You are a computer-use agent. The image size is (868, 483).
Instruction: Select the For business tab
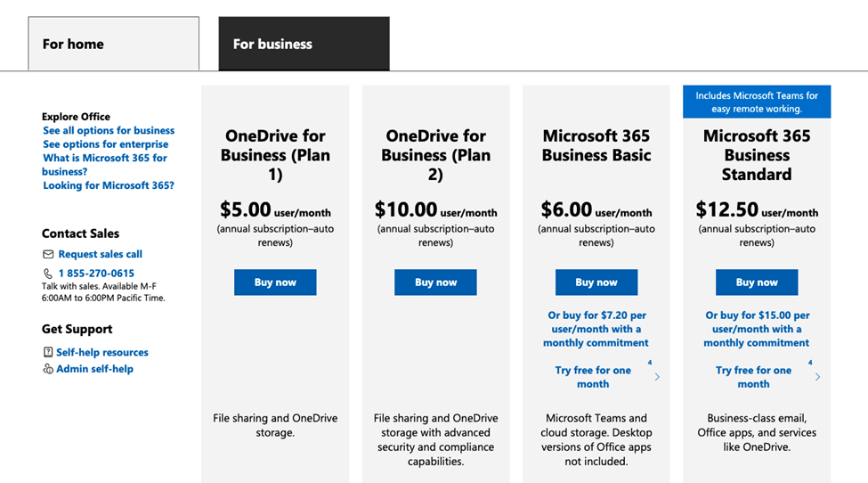click(304, 44)
